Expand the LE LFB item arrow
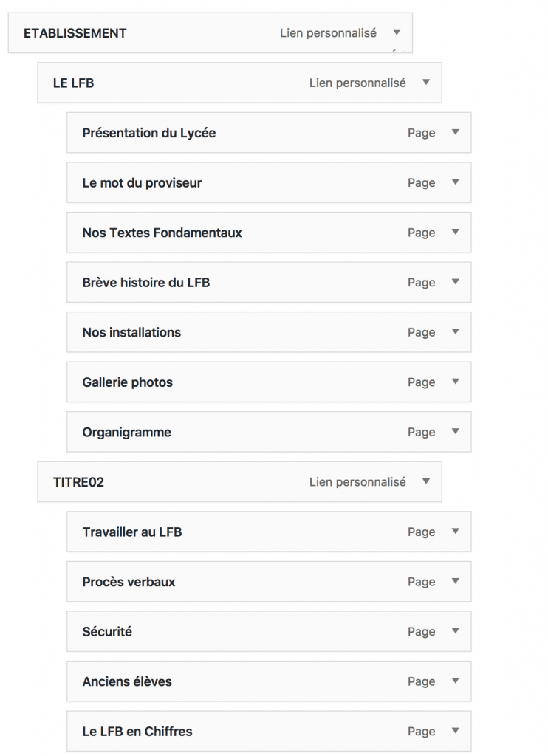Screen dimensions: 548x756 [426, 83]
